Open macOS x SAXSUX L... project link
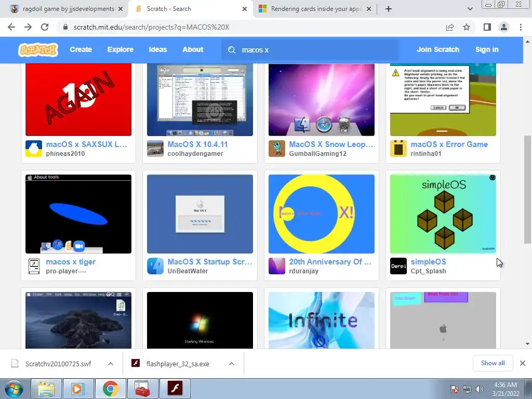Viewport: 532px width, 399px height. [x=86, y=144]
